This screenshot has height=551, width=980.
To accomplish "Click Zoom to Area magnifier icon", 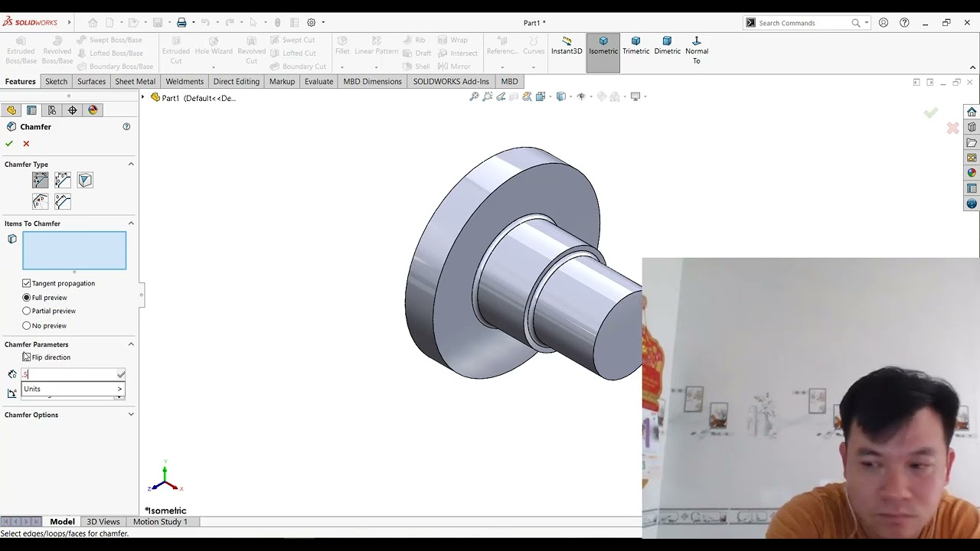I will [x=488, y=96].
